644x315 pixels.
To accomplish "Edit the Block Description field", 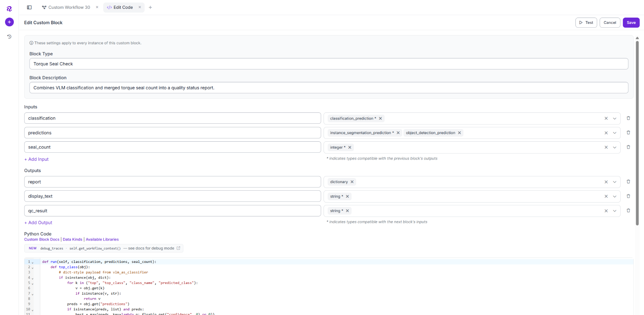I will [x=329, y=88].
